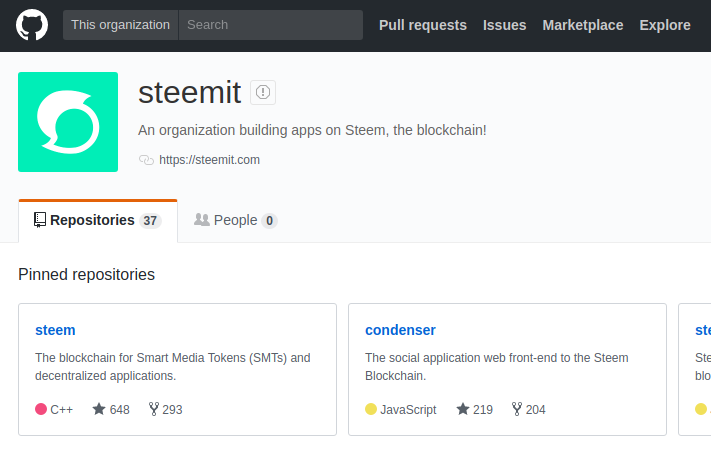Click the fork icon on condenser card
Screen dimensions: 711x455
517,409
